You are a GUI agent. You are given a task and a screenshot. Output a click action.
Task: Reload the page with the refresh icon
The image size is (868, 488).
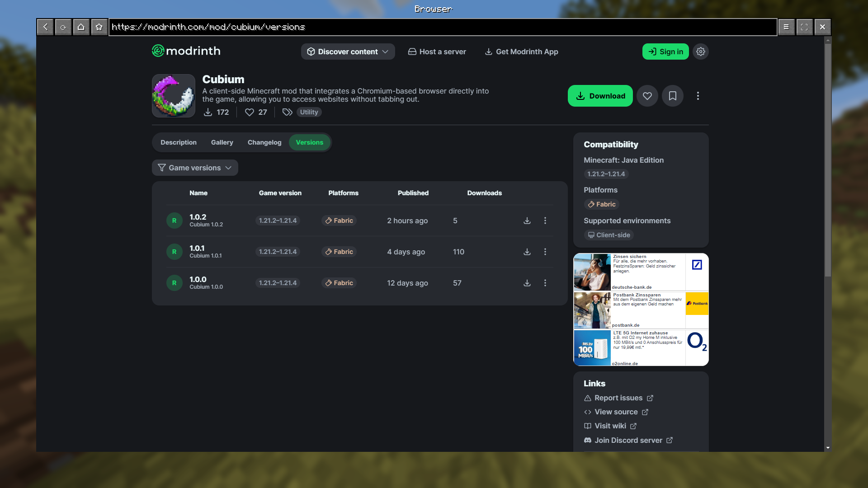coord(63,27)
